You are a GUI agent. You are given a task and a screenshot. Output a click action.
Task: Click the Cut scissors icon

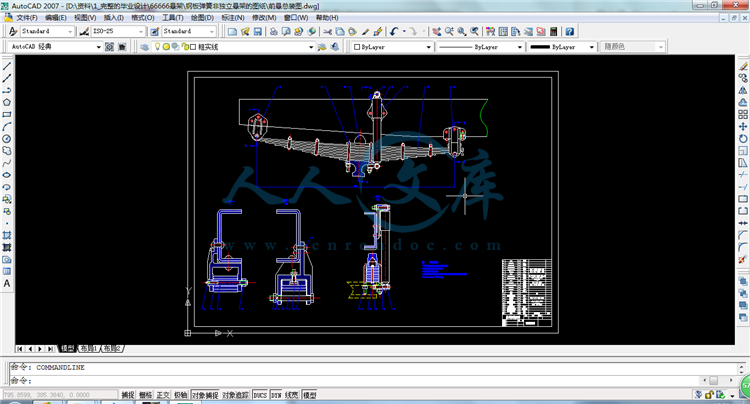[x=328, y=32]
